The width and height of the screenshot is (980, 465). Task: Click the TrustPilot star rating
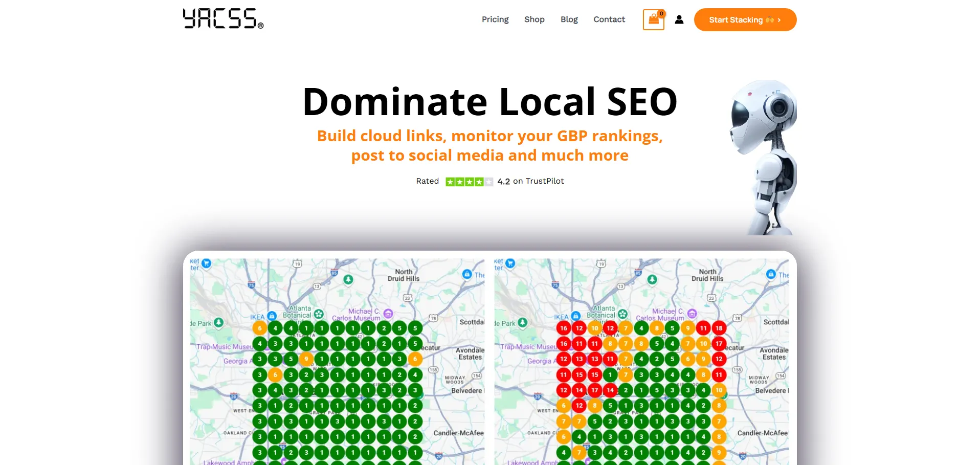pyautogui.click(x=469, y=182)
